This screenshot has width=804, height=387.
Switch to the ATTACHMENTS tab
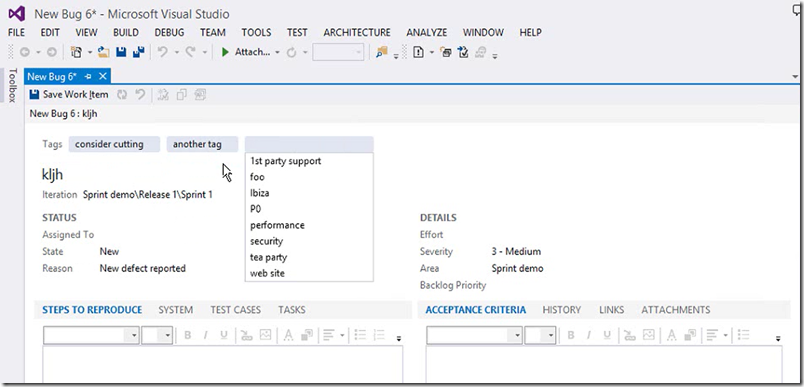click(x=675, y=310)
